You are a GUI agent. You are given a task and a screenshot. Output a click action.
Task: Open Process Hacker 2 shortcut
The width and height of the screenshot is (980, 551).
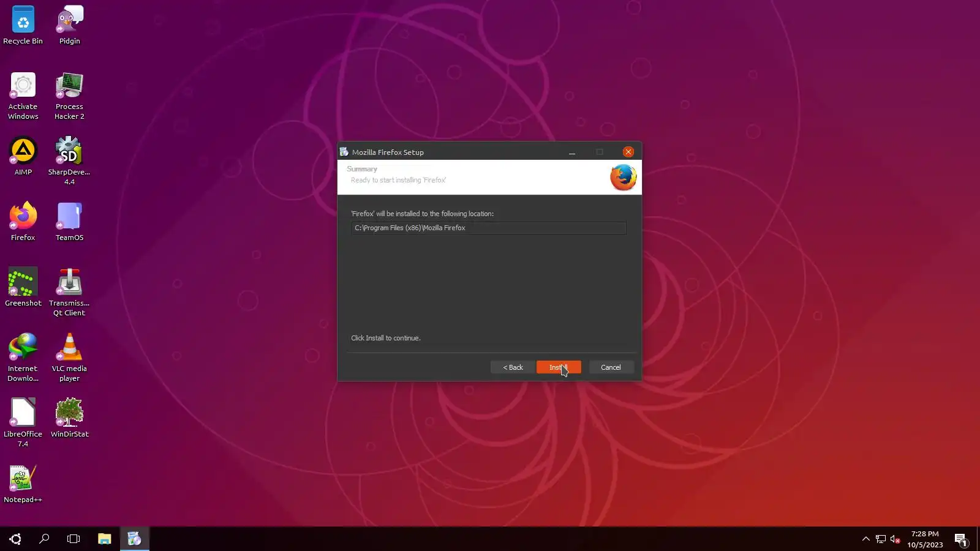[x=69, y=96]
